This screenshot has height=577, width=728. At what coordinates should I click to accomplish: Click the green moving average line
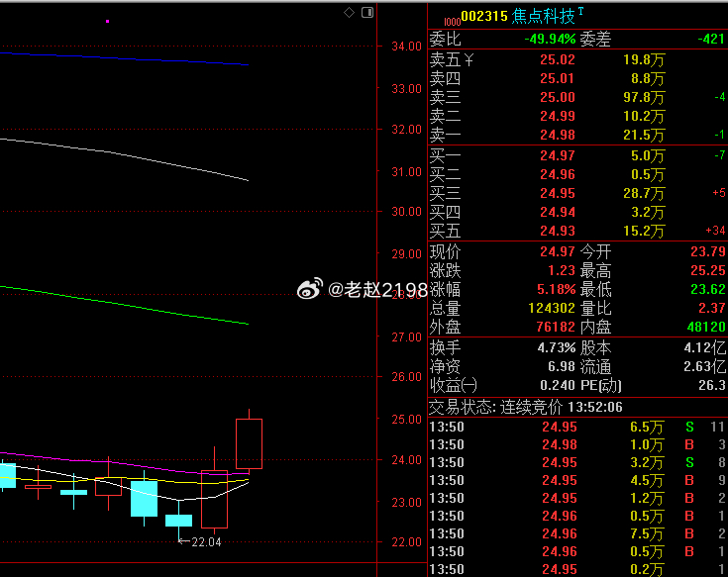[x=125, y=305]
